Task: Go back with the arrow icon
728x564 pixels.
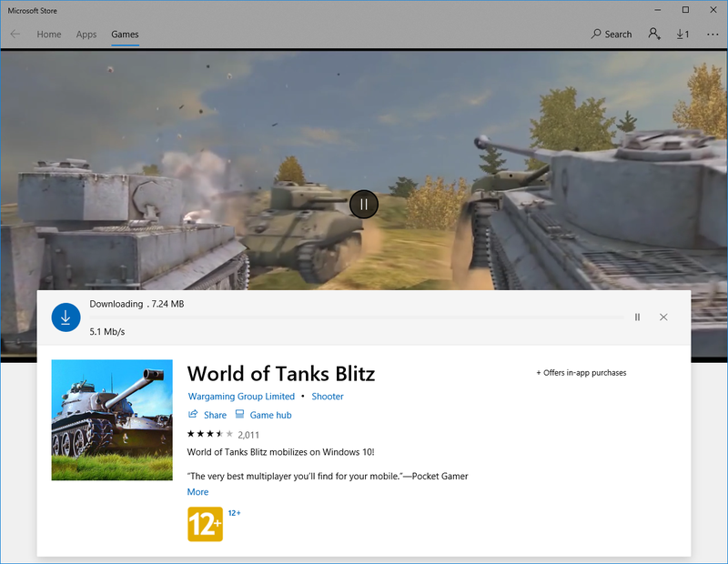Action: (15, 34)
